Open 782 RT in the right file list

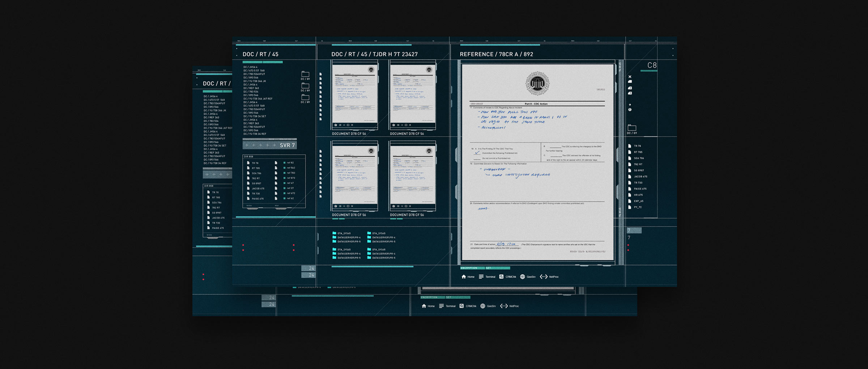(635, 164)
